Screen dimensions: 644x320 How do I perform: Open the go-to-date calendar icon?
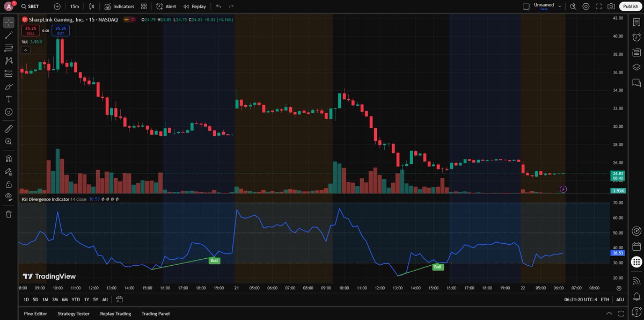[x=119, y=300]
